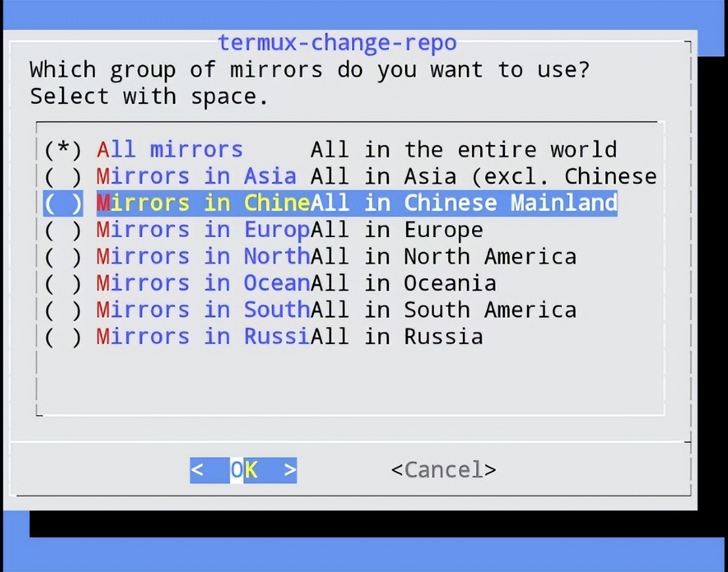Screen dimensions: 728x572
Task: Select the Mirrors in Oceania radio button
Action: [x=63, y=283]
